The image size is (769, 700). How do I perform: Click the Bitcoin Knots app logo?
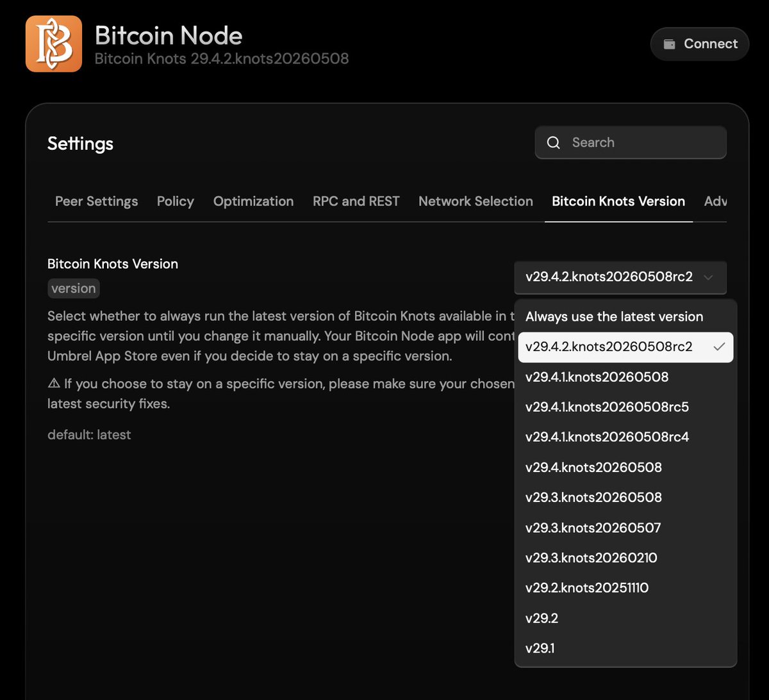pyautogui.click(x=54, y=44)
